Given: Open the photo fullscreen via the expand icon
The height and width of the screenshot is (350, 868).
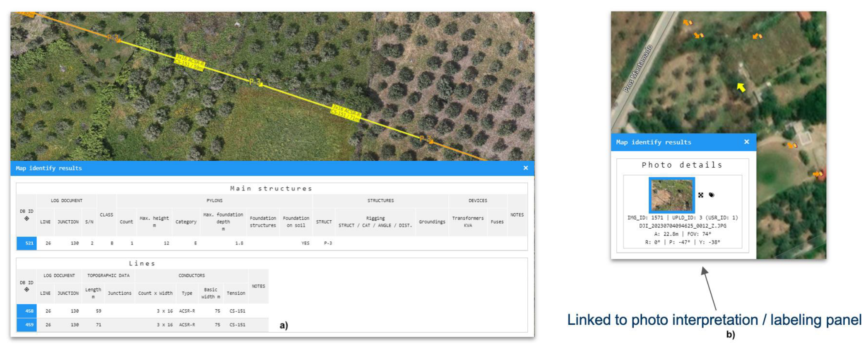Looking at the screenshot, I should 701,195.
